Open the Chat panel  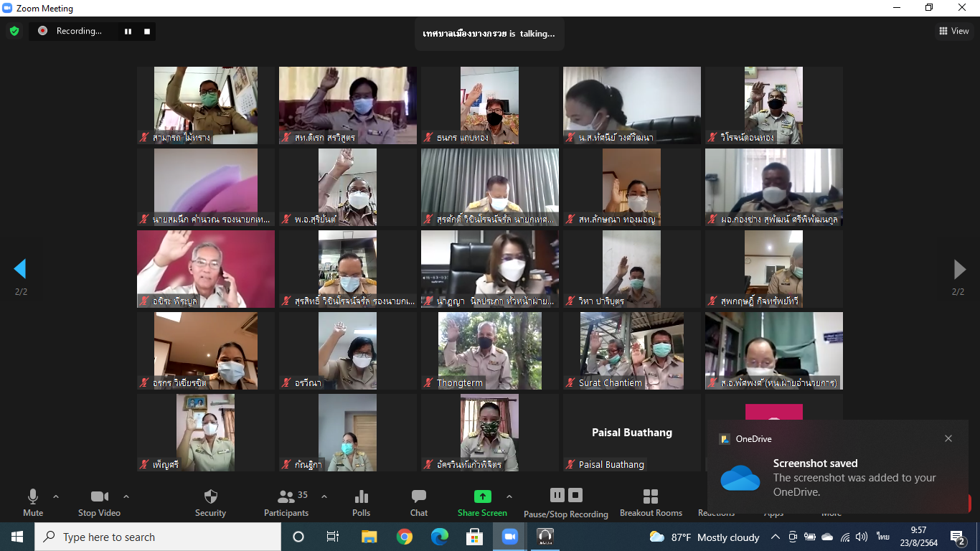click(419, 502)
